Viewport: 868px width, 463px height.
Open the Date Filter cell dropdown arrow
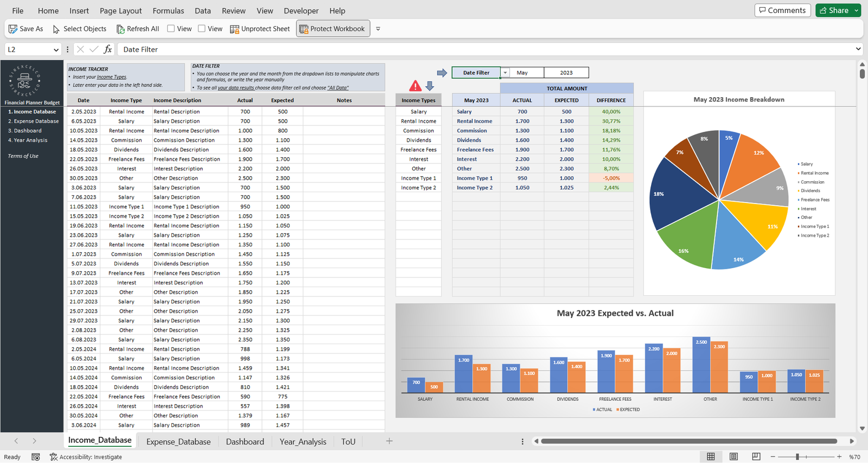[x=505, y=73]
